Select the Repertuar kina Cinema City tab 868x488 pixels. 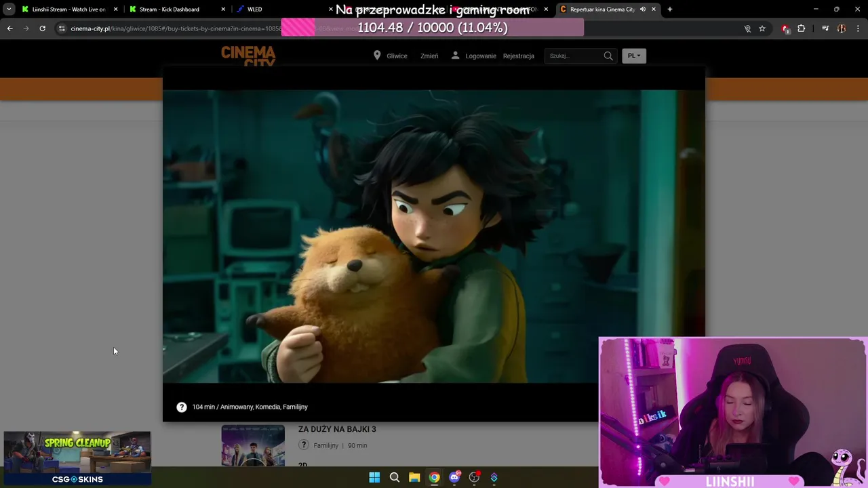coord(607,9)
